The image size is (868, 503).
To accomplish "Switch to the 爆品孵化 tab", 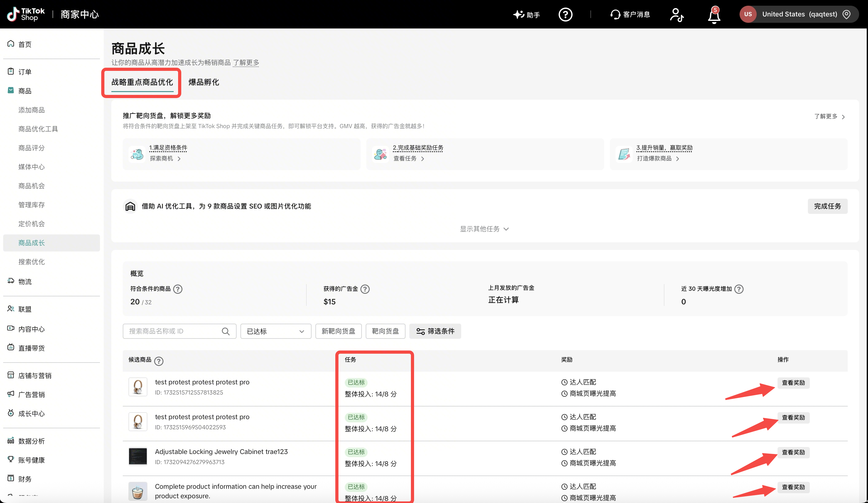I will (x=204, y=82).
